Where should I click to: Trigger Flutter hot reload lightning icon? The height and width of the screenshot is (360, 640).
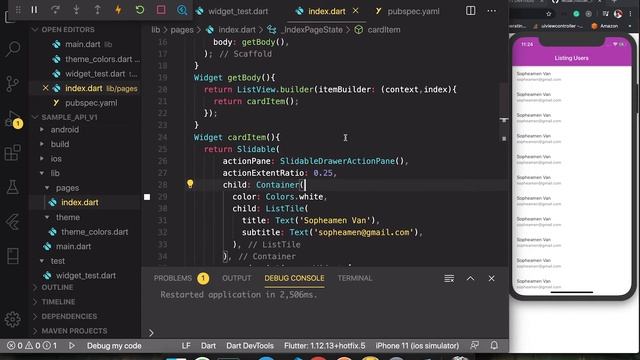pyautogui.click(x=118, y=10)
